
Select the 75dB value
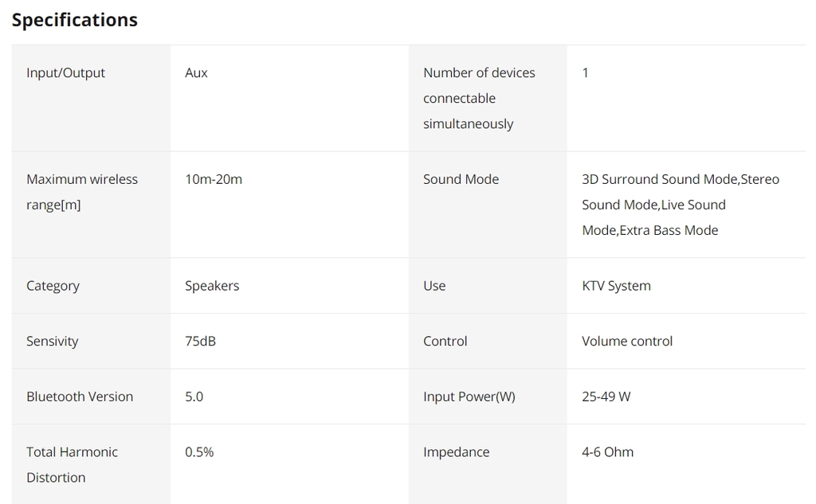coord(200,341)
